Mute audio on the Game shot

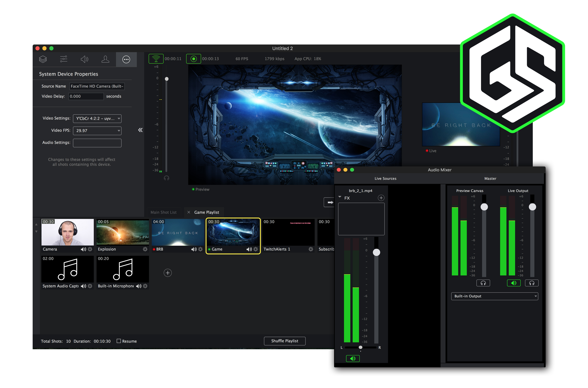point(249,249)
